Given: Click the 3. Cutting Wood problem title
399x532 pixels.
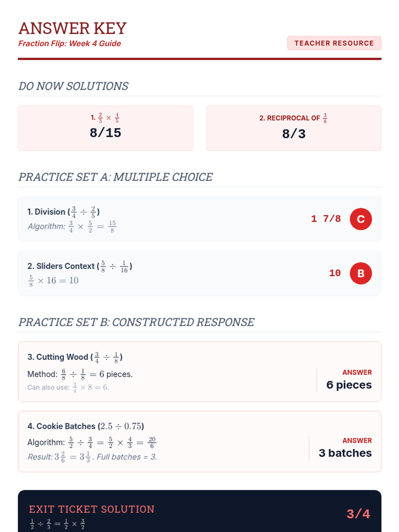Looking at the screenshot, I should point(75,357).
